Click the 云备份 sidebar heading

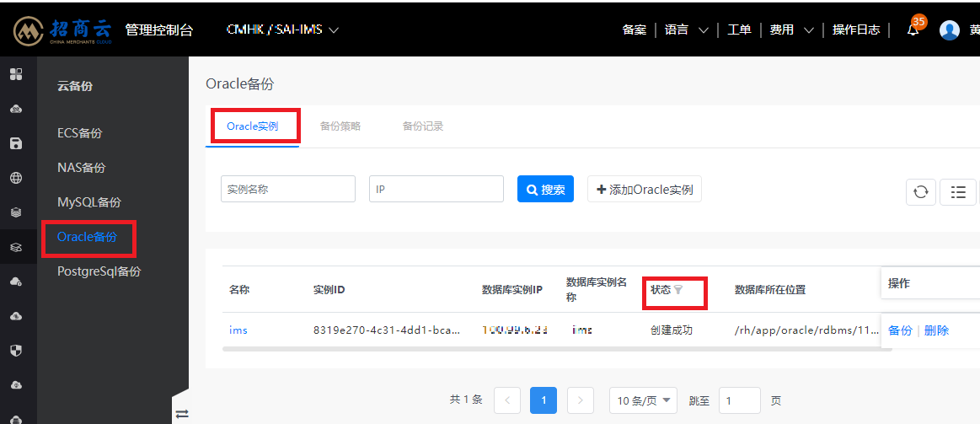(x=75, y=86)
